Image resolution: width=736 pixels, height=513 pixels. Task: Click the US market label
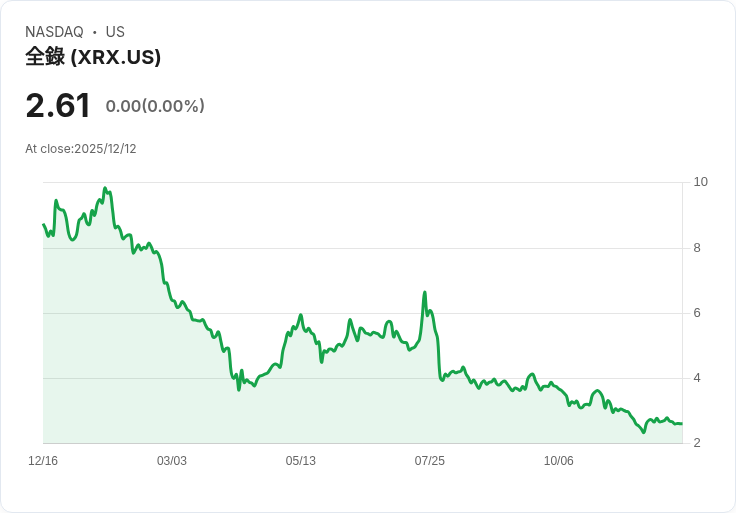115,32
